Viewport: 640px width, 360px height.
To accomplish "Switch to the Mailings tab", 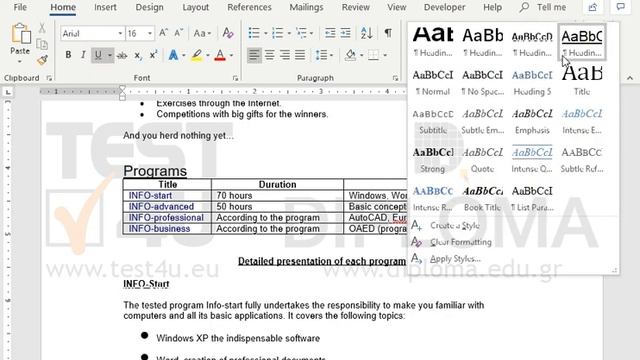I will 306,7.
